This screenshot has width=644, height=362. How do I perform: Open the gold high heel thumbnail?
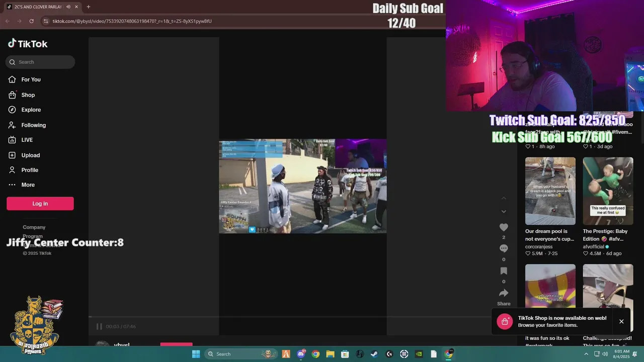(x=608, y=298)
